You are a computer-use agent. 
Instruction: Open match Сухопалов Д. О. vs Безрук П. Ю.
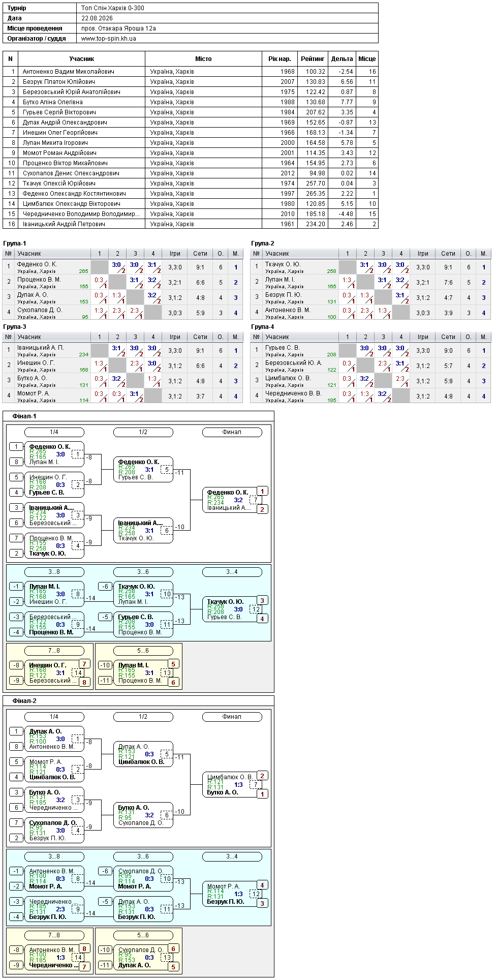point(54,831)
